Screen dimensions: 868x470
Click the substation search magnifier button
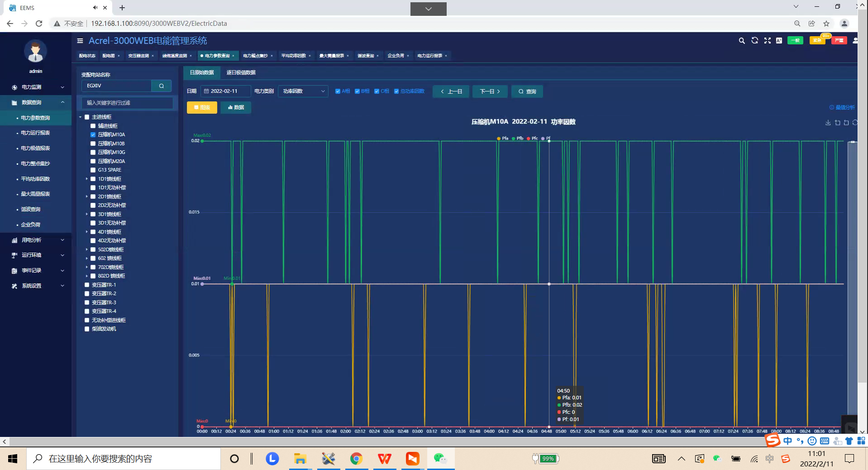click(161, 86)
